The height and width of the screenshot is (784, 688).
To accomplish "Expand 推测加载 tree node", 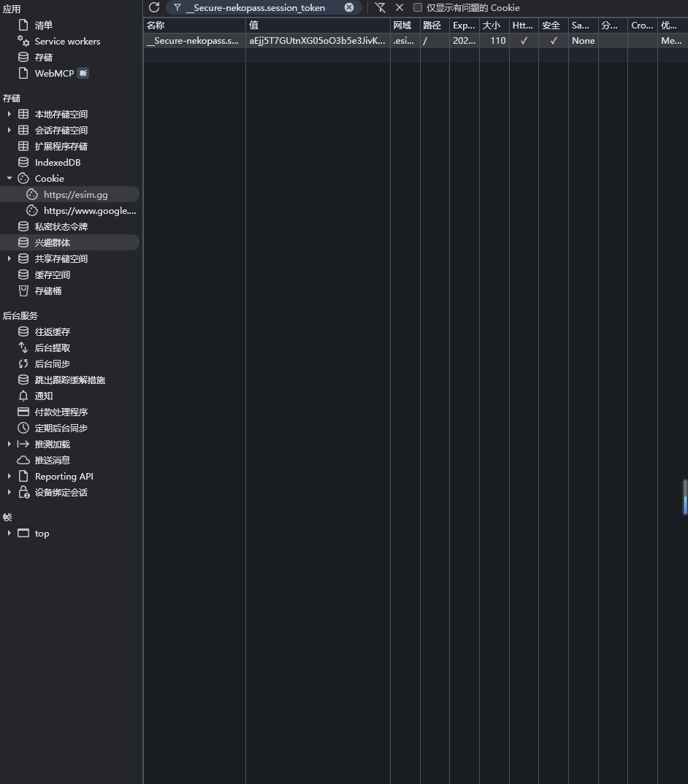I will (x=9, y=444).
